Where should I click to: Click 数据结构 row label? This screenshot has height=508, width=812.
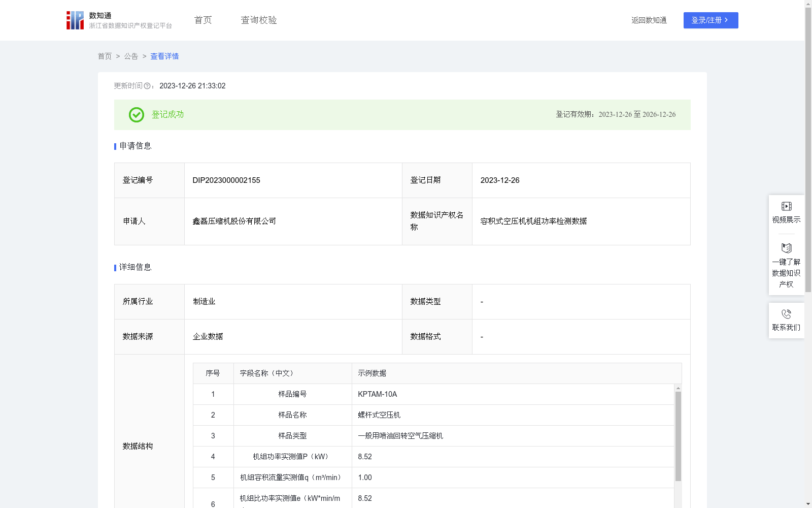[x=138, y=447]
